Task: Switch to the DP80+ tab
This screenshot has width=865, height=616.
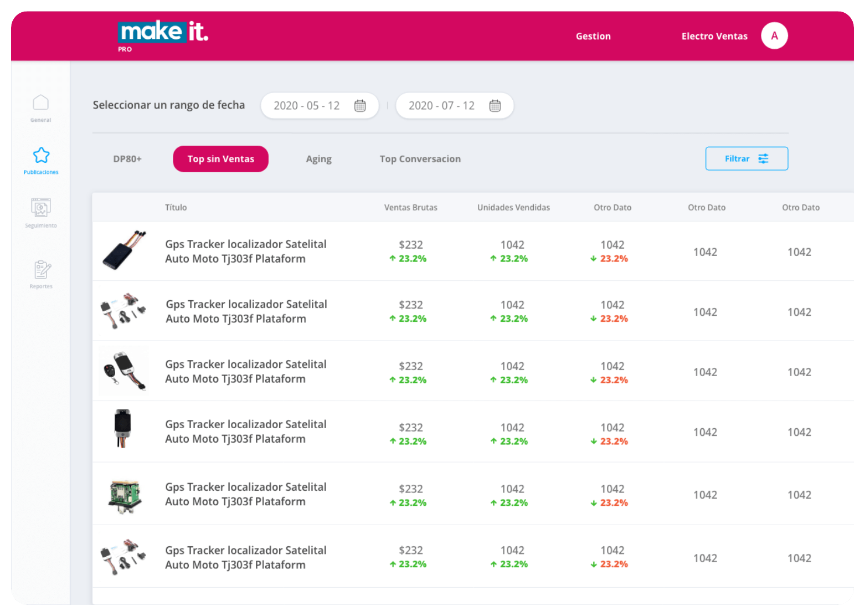Action: coord(127,159)
